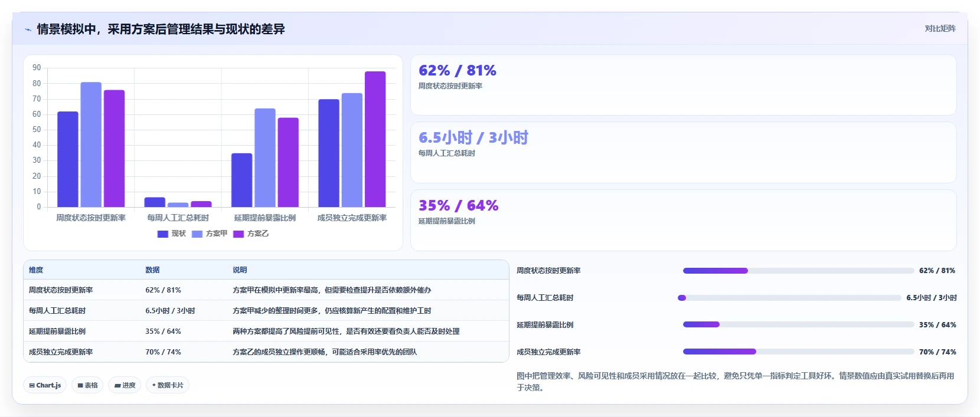Click the small icon before the panel title
The image size is (980, 417).
pos(28,29)
